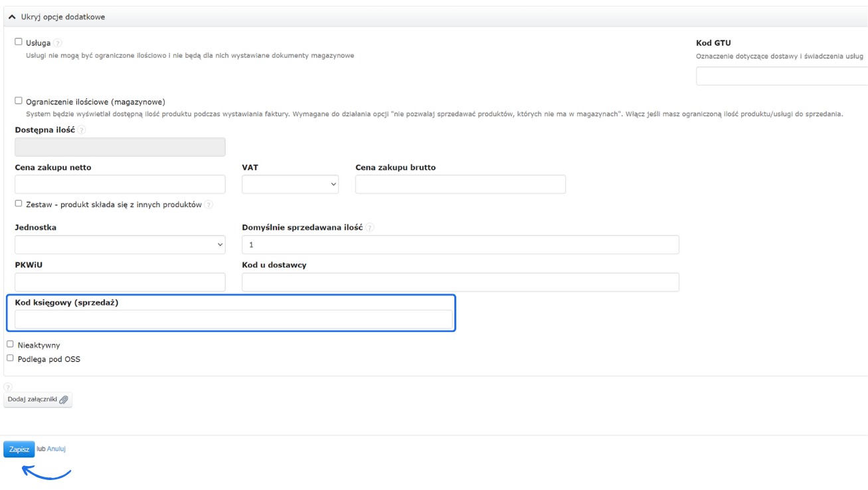
Task: Enable Podlega pod OSS checkbox
Action: click(x=10, y=358)
